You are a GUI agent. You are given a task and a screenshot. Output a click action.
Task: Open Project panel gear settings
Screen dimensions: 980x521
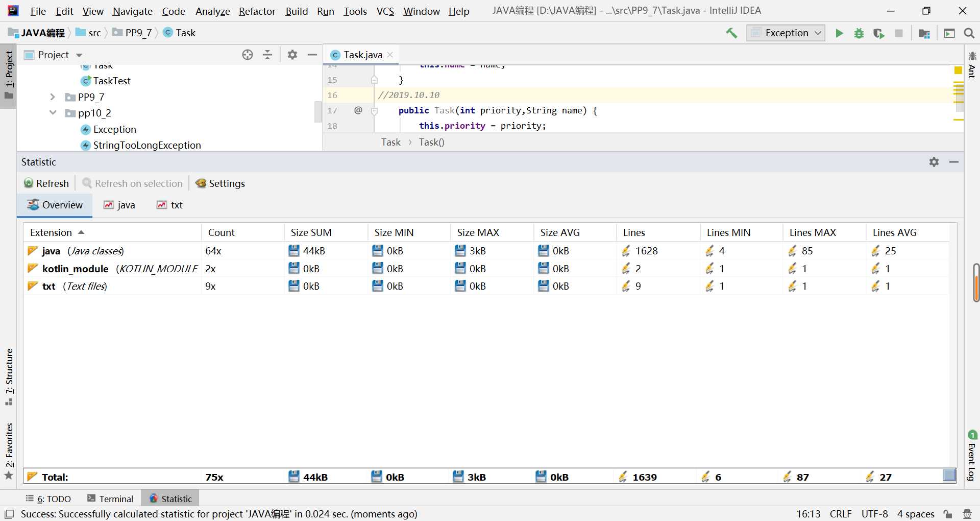click(x=292, y=55)
